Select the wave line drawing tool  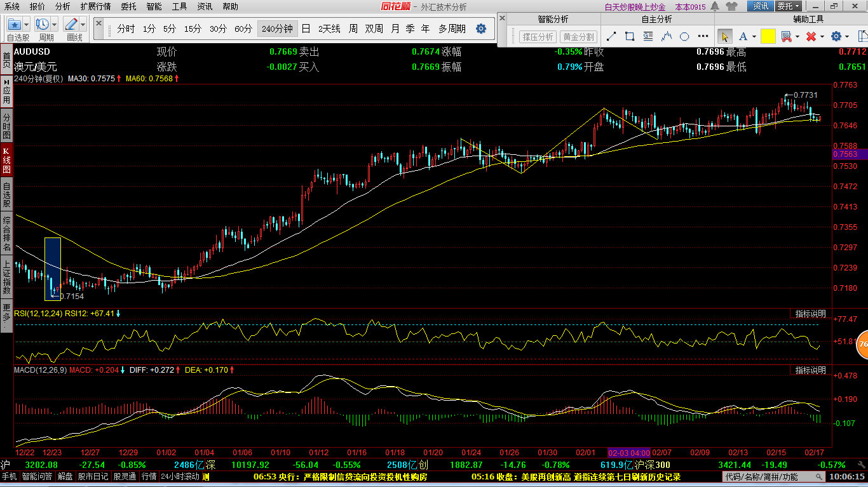click(x=667, y=37)
